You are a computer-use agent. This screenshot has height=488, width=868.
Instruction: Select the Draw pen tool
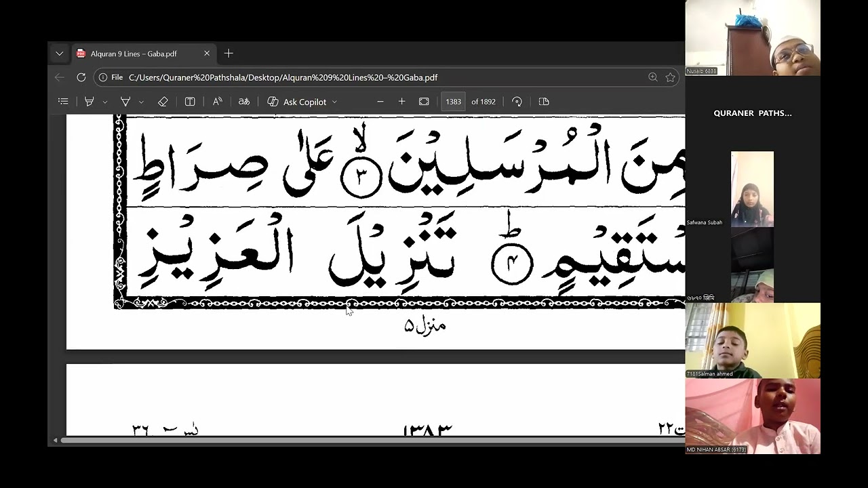125,102
